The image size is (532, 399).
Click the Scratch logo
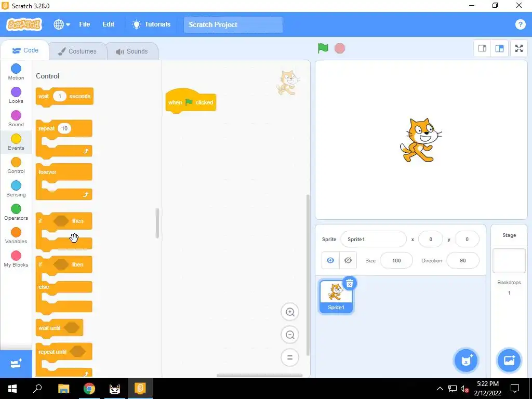point(24,24)
